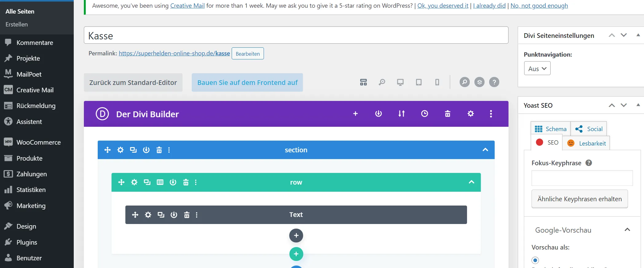This screenshot has width=644, height=268.
Task: Delete the section with its trash icon
Action: tap(159, 150)
